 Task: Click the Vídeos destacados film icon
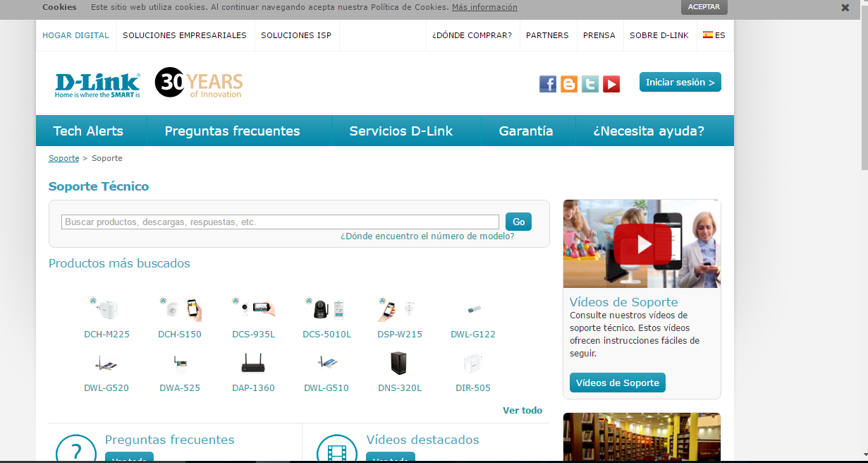337,449
